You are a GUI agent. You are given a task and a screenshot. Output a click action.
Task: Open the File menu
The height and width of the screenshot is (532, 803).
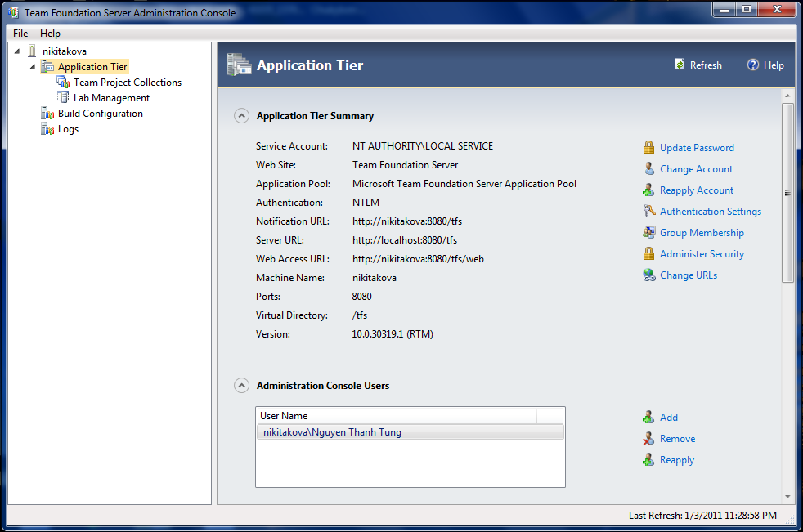tap(20, 34)
